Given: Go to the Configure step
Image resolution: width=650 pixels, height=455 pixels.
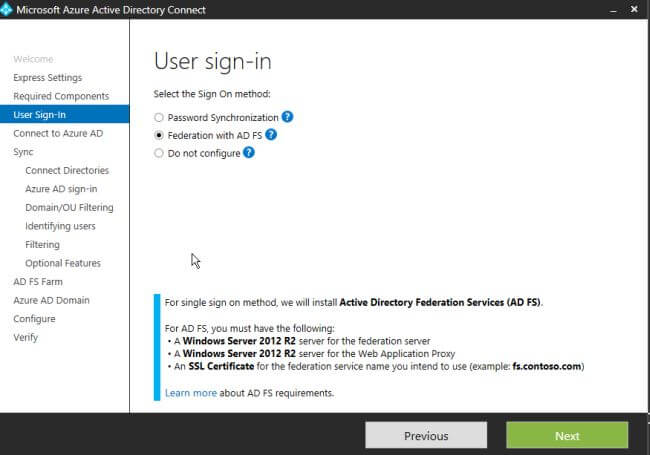Looking at the screenshot, I should click(34, 319).
